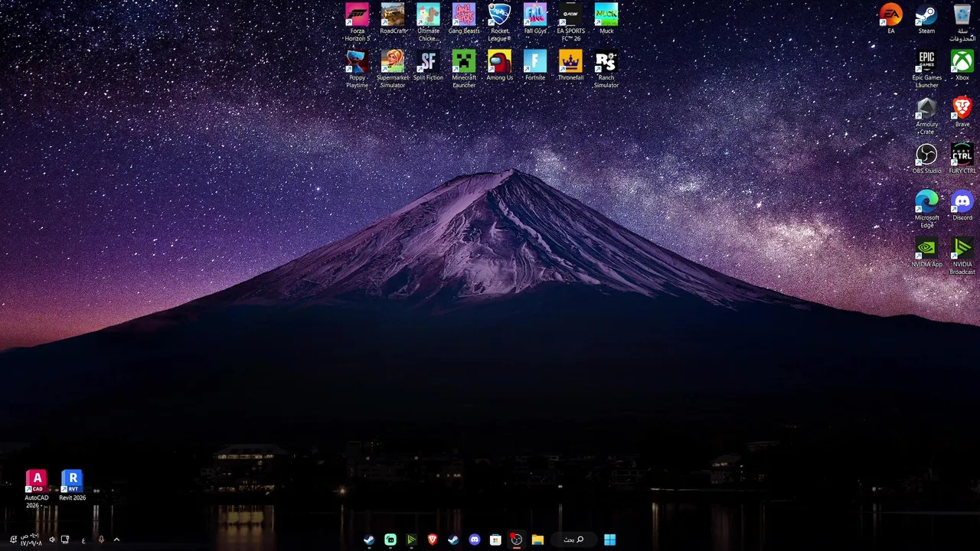Switch the input language indicator in the tray
The image size is (980, 551).
pos(83,540)
